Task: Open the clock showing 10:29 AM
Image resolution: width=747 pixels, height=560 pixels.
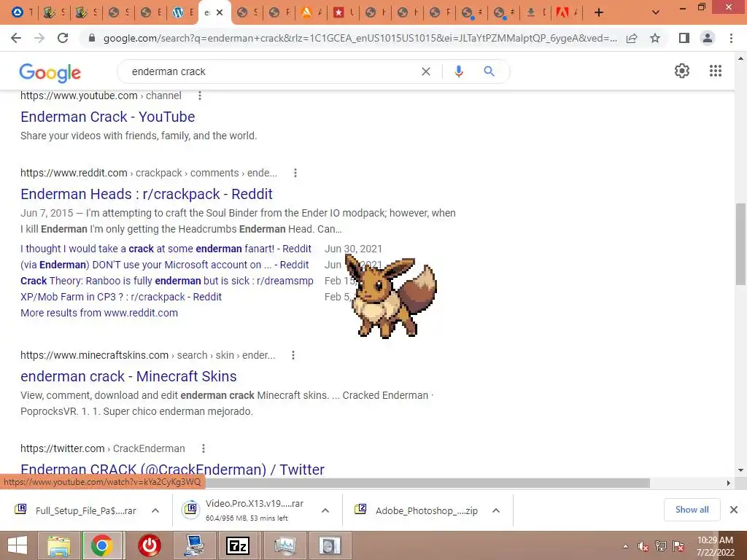Action: click(715, 545)
